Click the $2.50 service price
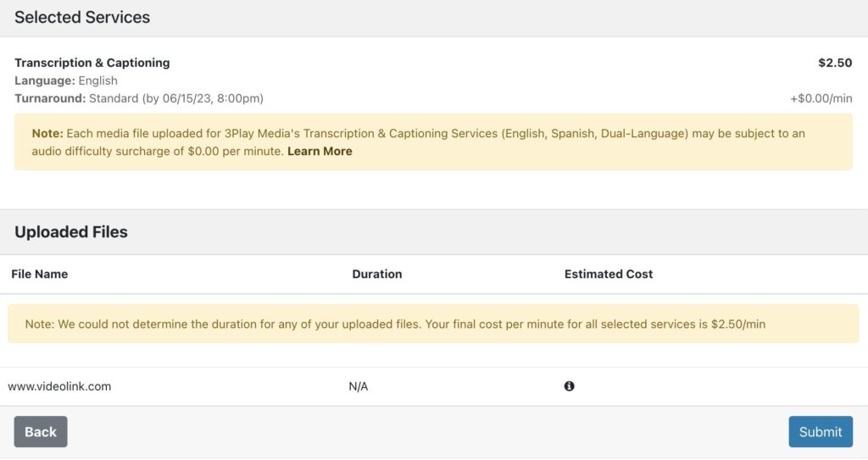The height and width of the screenshot is (460, 868). tap(835, 63)
